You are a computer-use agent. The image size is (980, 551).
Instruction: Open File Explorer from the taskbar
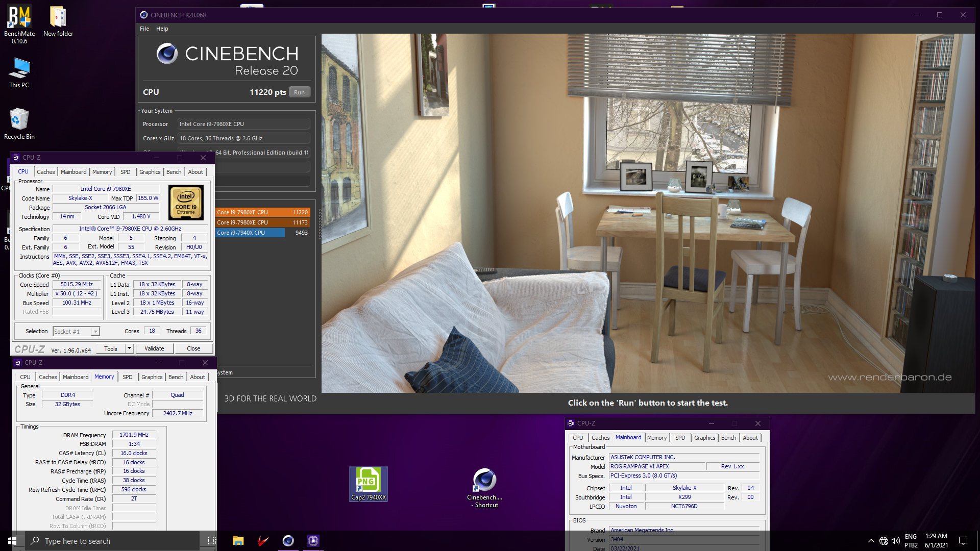[238, 541]
